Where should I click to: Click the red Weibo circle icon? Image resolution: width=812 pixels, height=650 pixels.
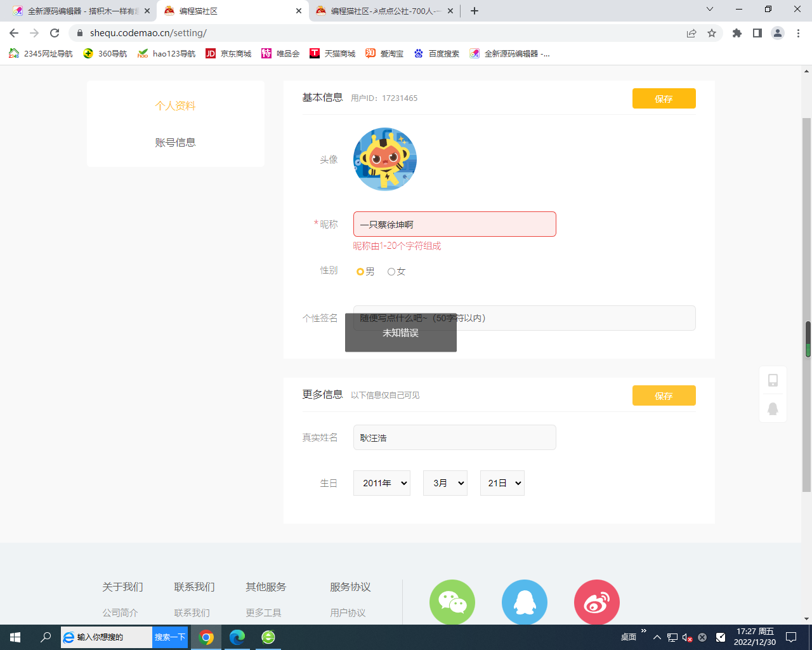(597, 602)
